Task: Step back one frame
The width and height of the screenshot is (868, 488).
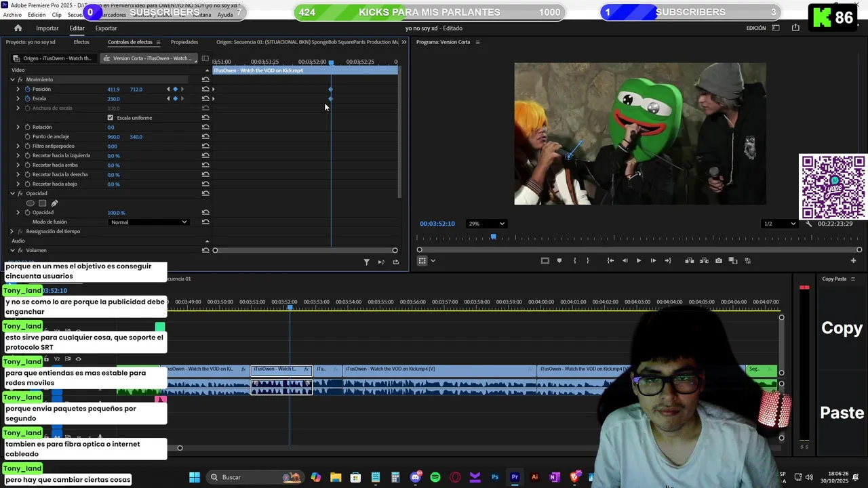Action: pyautogui.click(x=625, y=260)
